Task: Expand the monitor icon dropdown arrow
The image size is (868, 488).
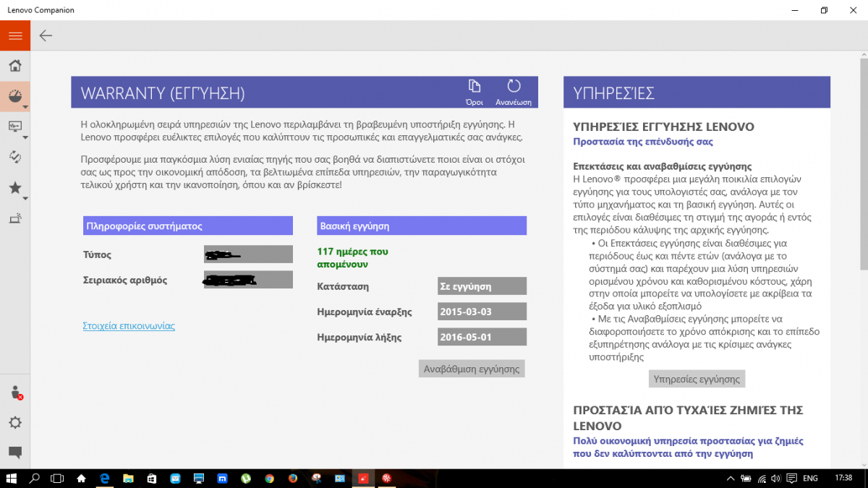Action: [25, 137]
